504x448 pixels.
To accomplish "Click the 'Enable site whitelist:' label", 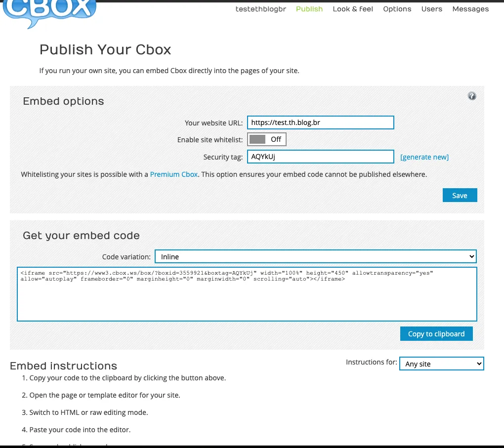I will click(210, 140).
